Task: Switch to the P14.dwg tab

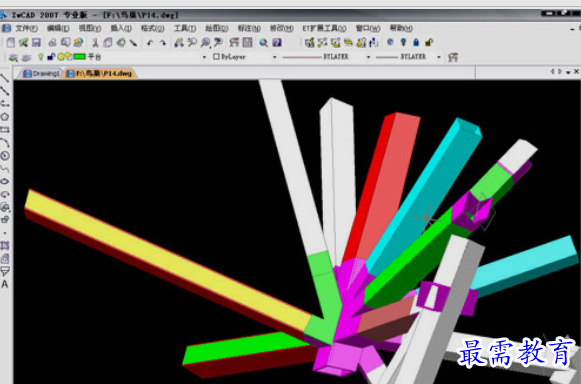Action: tap(100, 73)
